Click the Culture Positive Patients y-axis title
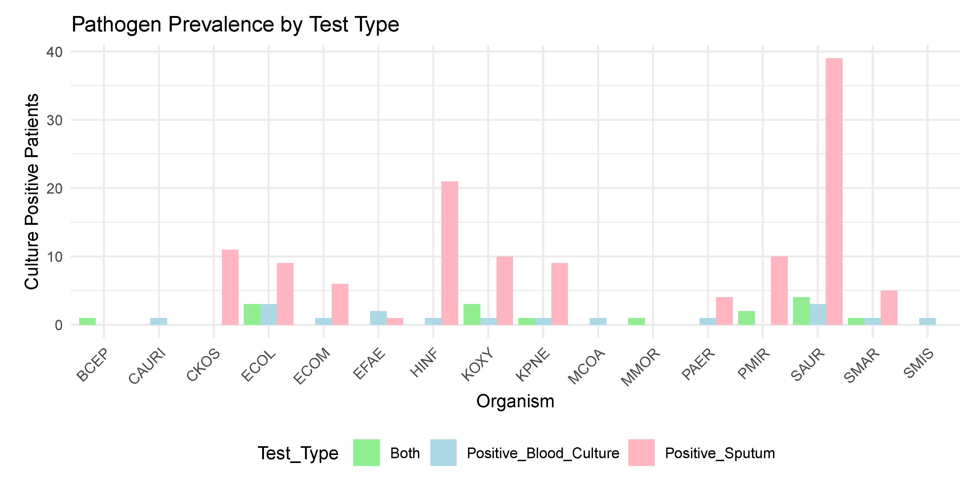Viewport: 980px width, 479px height. [x=32, y=191]
